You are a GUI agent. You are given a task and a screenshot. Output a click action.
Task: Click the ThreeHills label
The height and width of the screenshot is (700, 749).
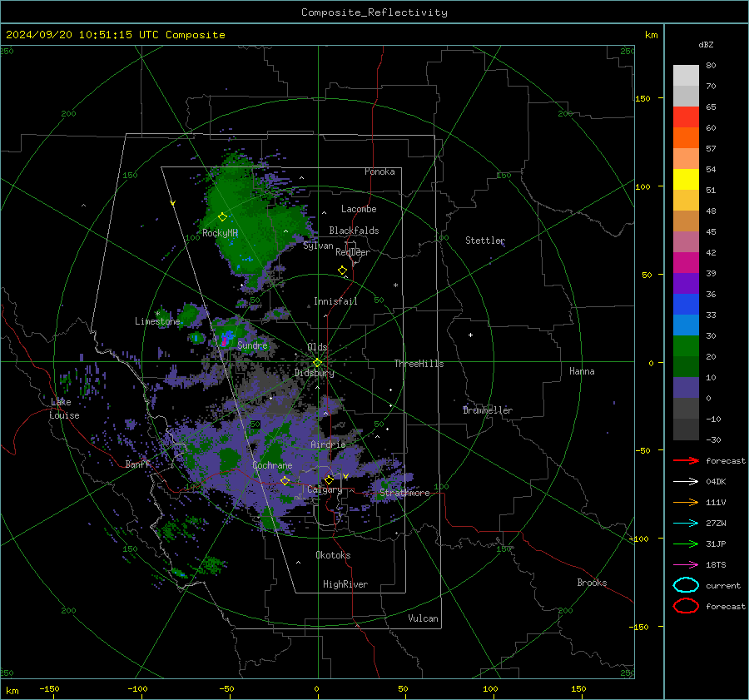pyautogui.click(x=419, y=364)
